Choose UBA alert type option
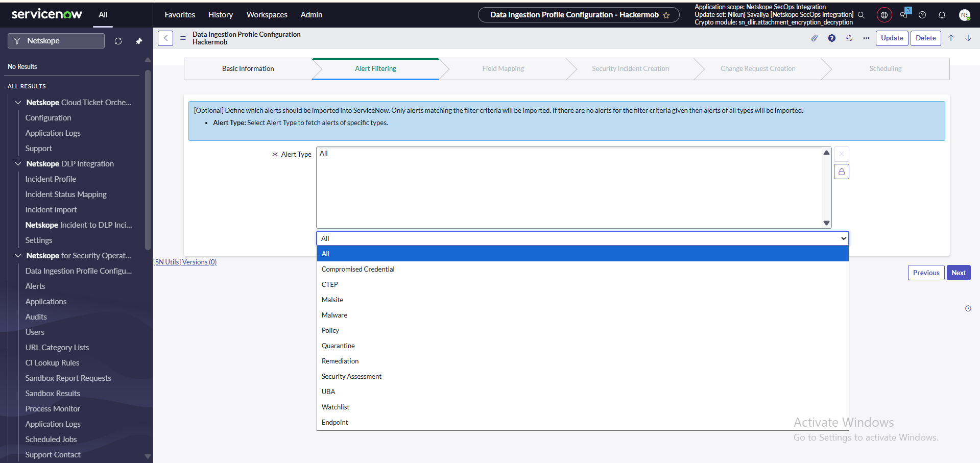 (583, 392)
